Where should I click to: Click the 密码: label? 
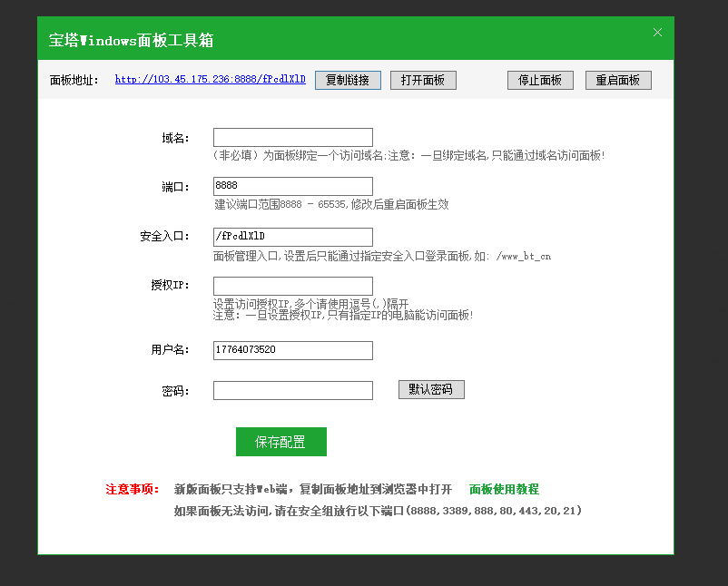click(175, 391)
